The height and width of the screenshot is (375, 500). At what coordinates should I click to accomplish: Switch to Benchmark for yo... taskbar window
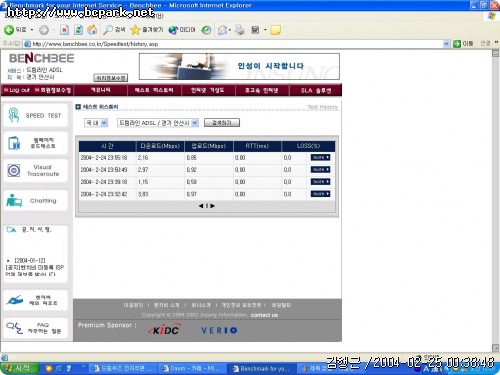point(262,368)
